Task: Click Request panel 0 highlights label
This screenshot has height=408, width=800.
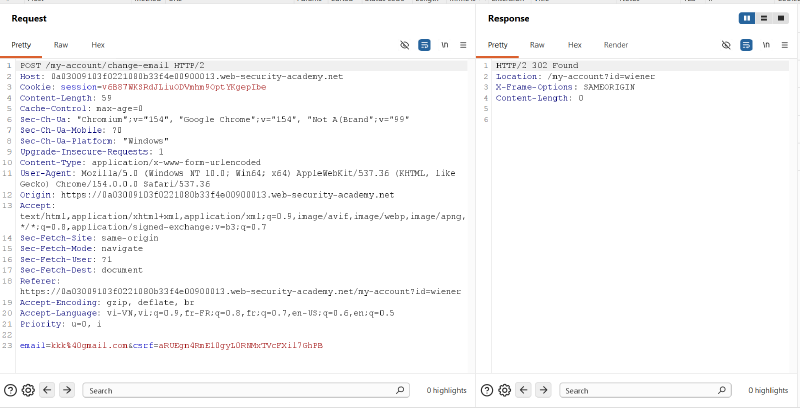Action: [446, 390]
